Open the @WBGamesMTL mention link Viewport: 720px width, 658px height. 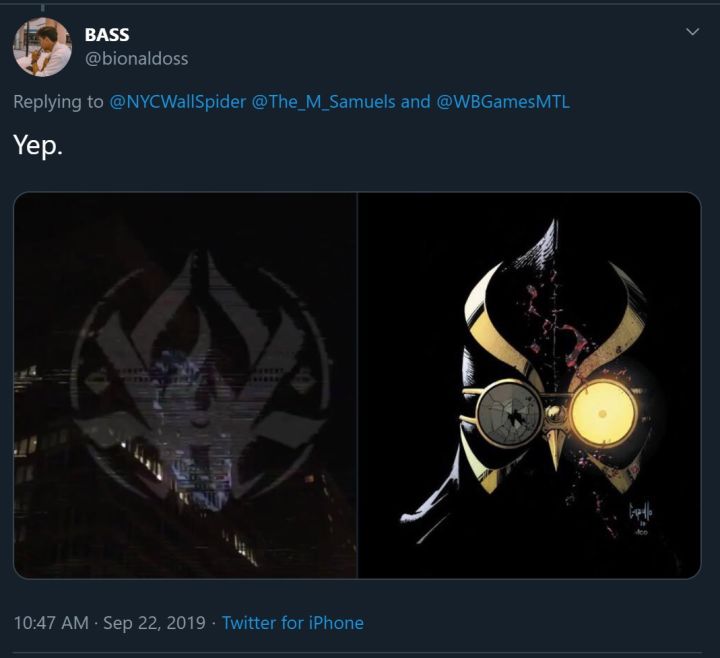(x=503, y=102)
